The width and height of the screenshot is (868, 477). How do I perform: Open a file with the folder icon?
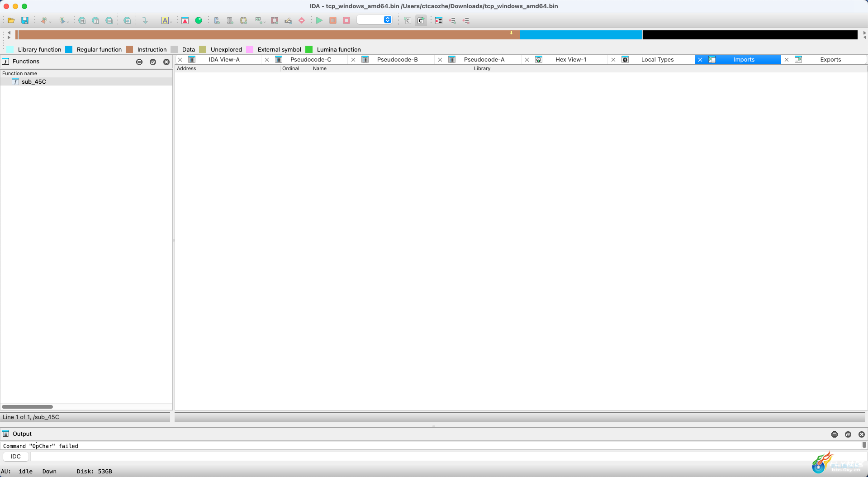11,20
